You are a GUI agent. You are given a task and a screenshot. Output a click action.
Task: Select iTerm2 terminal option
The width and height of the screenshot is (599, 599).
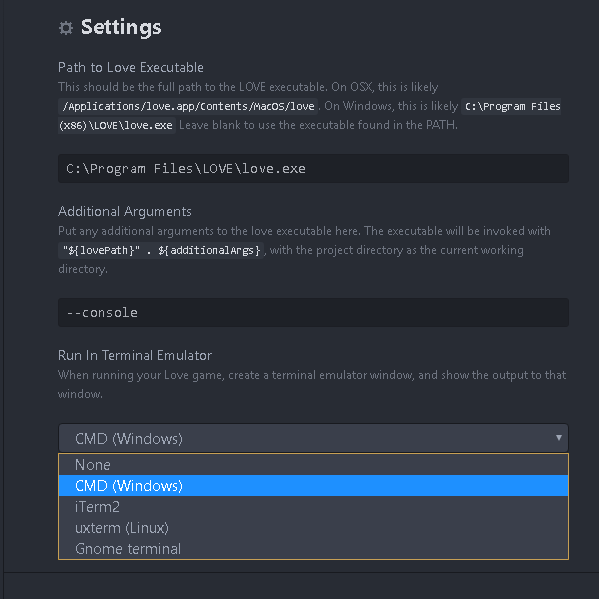click(313, 507)
